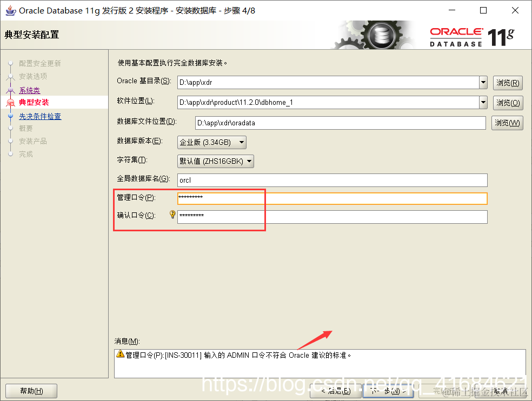This screenshot has width=532, height=401.
Task: Select the 典型安装 step in sidebar
Action: [34, 103]
